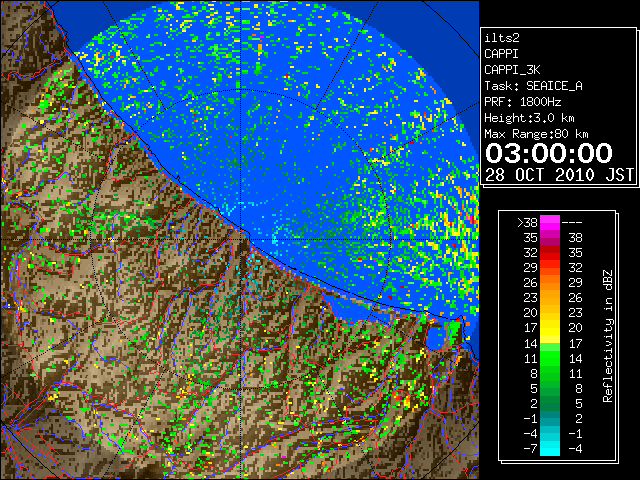Pick the orange legend band at 26–29 dBZ
The height and width of the screenshot is (480, 640).
tap(550, 283)
